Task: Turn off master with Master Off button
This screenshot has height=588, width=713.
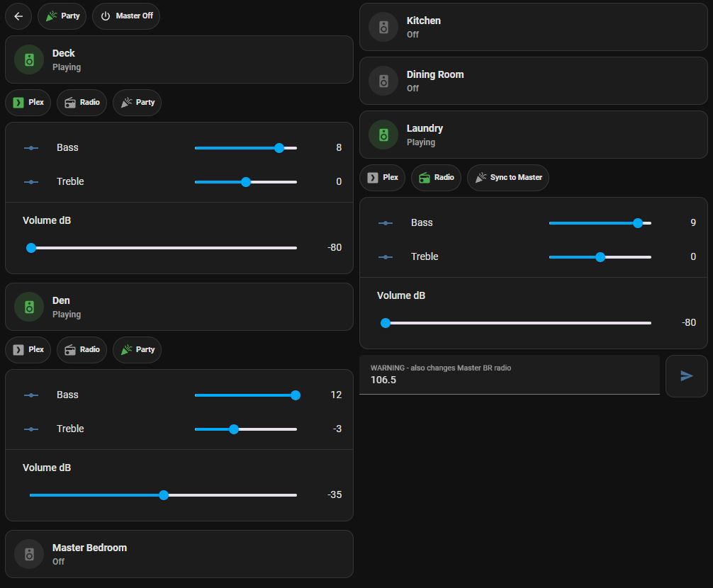Action: (x=126, y=16)
